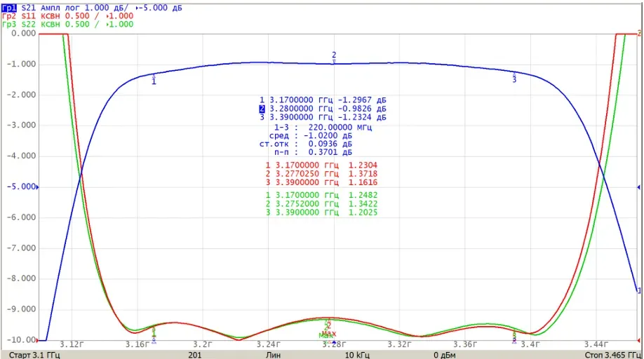Click the п-п peak-to-peak value 0.3701 дБ

(330, 152)
